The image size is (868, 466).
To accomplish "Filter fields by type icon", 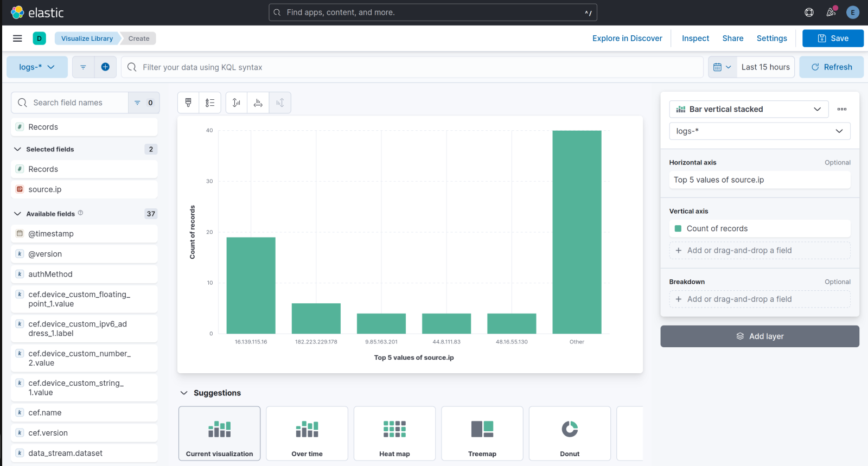I will pyautogui.click(x=144, y=103).
